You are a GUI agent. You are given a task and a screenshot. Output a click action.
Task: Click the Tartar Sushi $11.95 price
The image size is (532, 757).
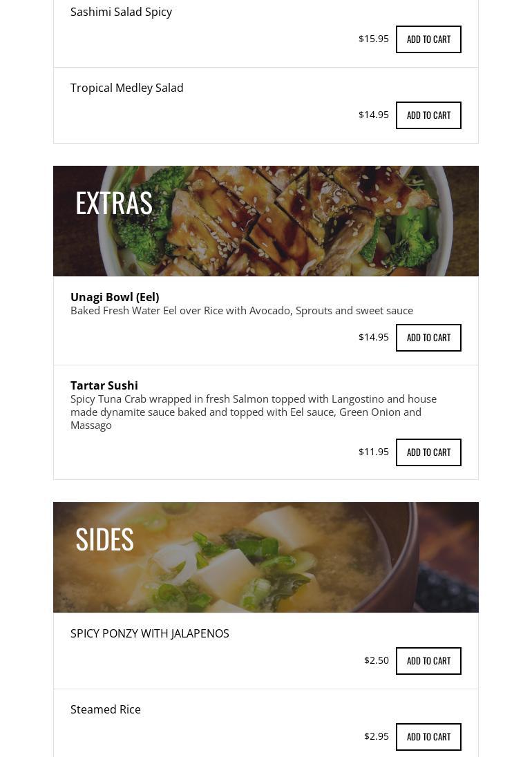point(373,452)
